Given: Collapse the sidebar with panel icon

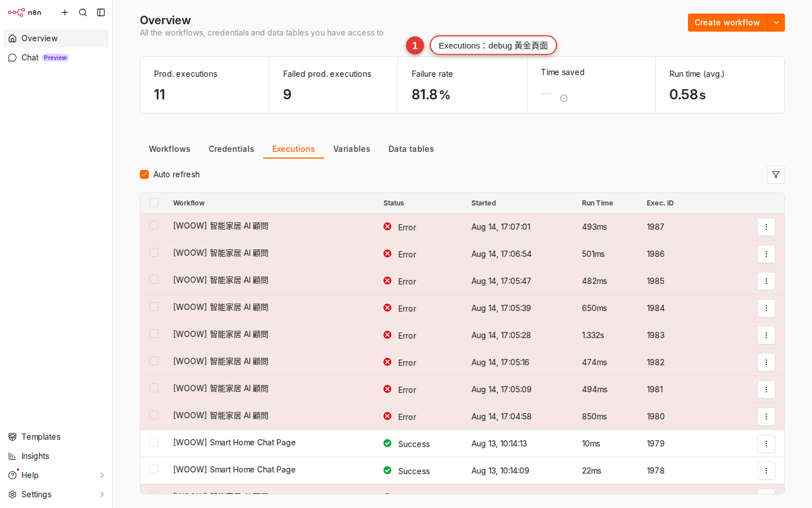Looking at the screenshot, I should [101, 12].
